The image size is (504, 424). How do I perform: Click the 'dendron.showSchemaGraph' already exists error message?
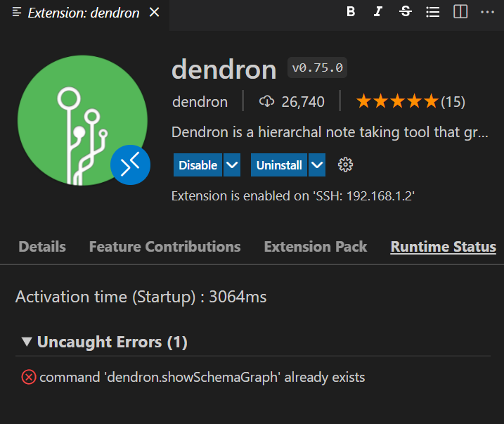pos(202,378)
